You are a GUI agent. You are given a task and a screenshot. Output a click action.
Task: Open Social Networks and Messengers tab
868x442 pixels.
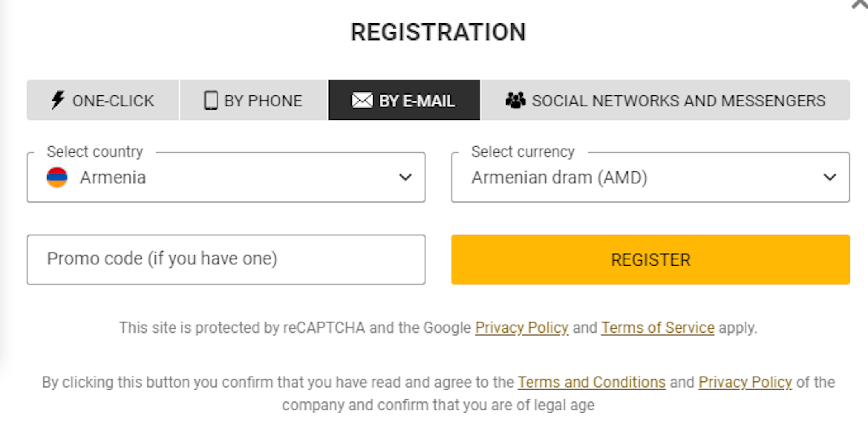[666, 100]
